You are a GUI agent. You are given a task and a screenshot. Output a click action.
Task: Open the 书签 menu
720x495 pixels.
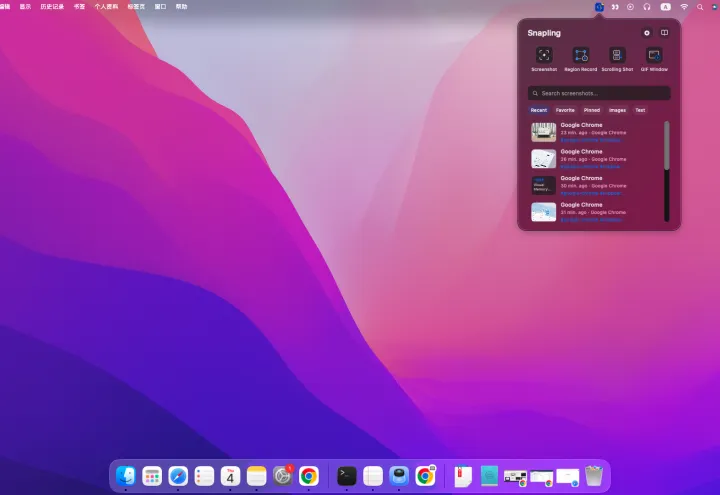(x=79, y=7)
